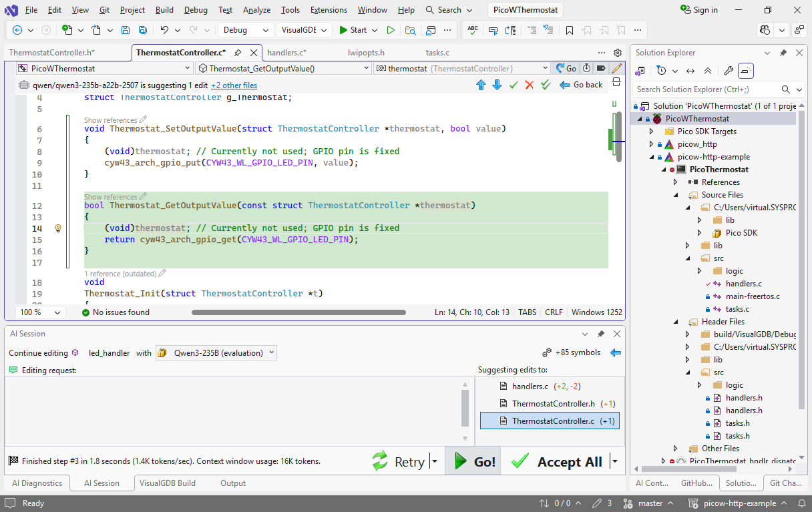The height and width of the screenshot is (512, 812).
Task: Open the Extensions menu
Action: pyautogui.click(x=329, y=10)
